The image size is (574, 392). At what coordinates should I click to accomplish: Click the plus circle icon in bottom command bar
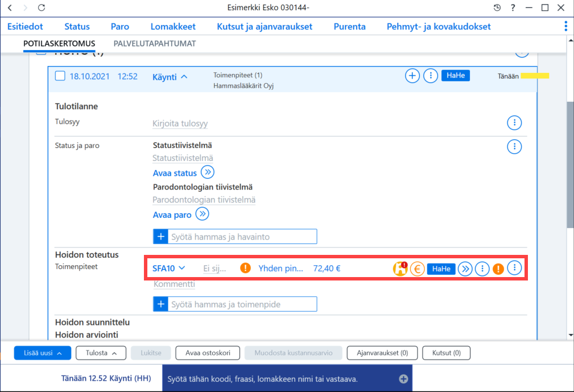pos(403,379)
